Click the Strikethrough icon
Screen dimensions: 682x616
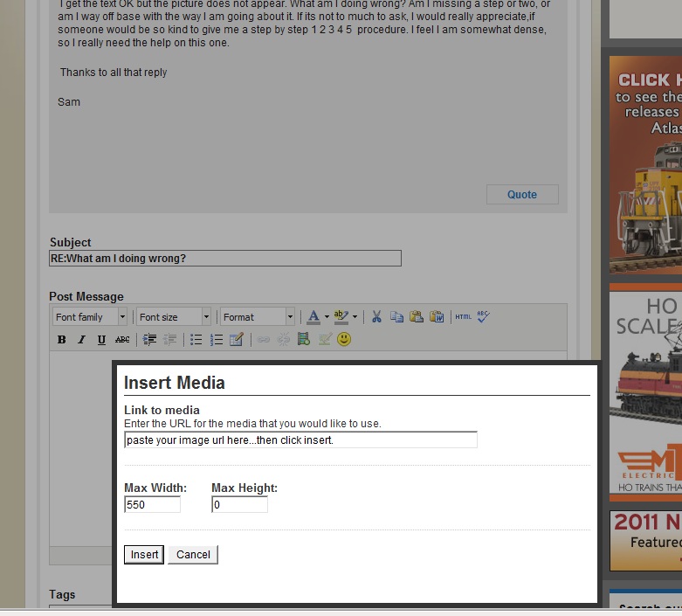pos(122,340)
